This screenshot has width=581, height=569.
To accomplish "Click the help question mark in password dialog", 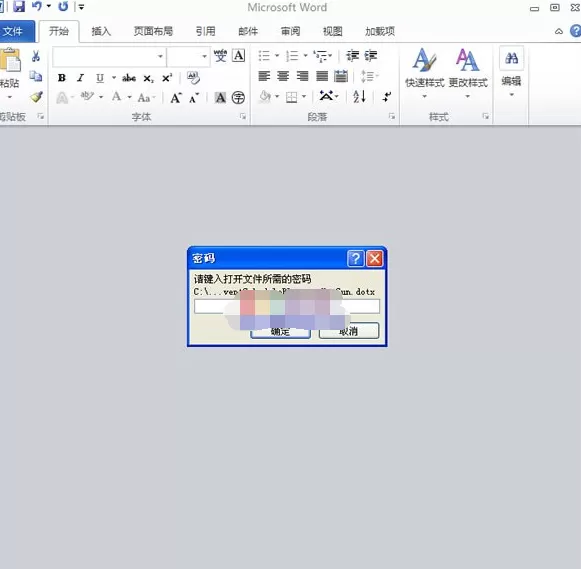I will pyautogui.click(x=356, y=258).
